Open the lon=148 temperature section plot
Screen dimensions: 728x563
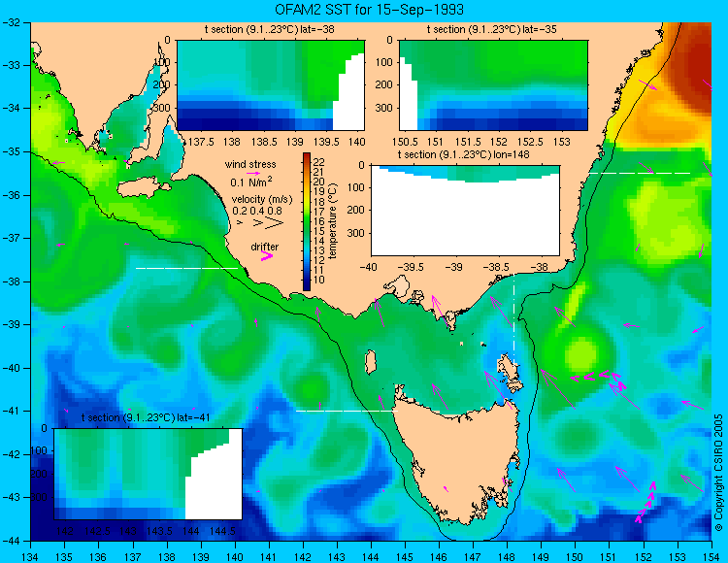click(465, 211)
